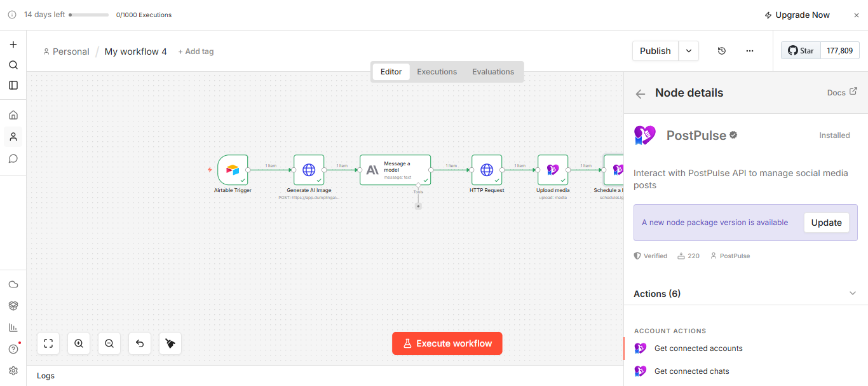Open the workflow history clock icon

click(722, 51)
